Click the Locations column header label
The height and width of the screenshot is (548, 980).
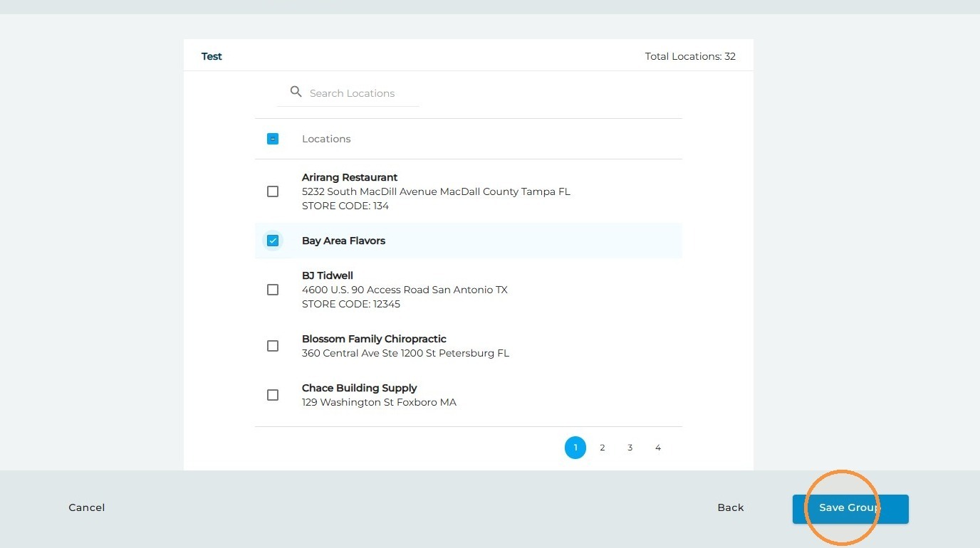[326, 139]
